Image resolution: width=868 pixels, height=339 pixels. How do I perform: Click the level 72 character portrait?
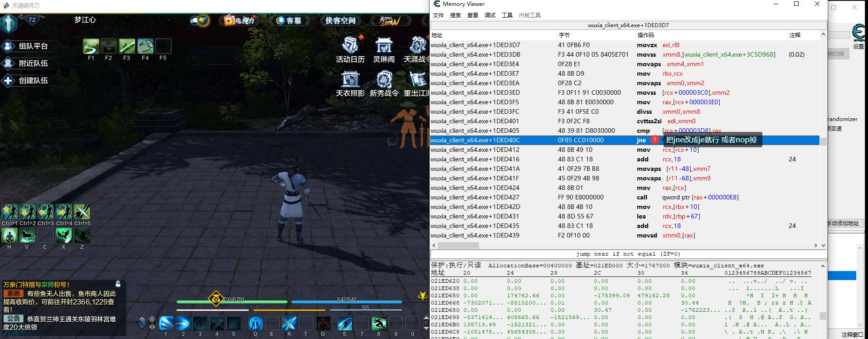click(x=9, y=23)
